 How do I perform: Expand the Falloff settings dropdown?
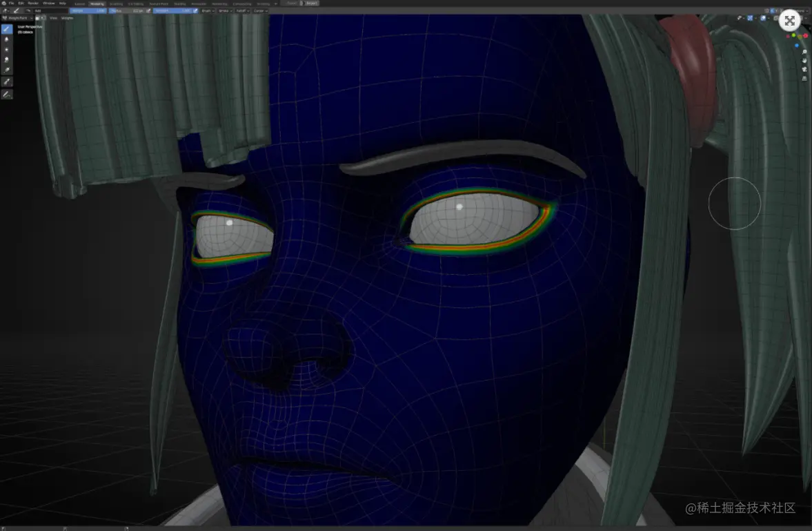pyautogui.click(x=242, y=11)
